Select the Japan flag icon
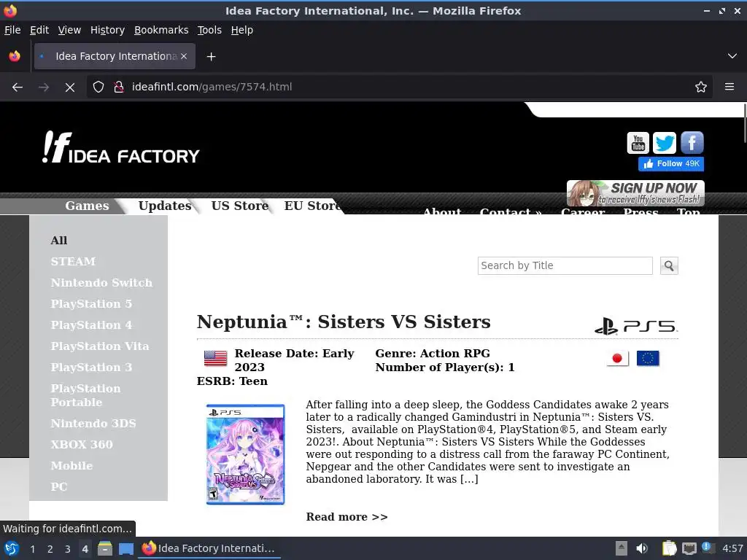The height and width of the screenshot is (560, 747). click(617, 359)
